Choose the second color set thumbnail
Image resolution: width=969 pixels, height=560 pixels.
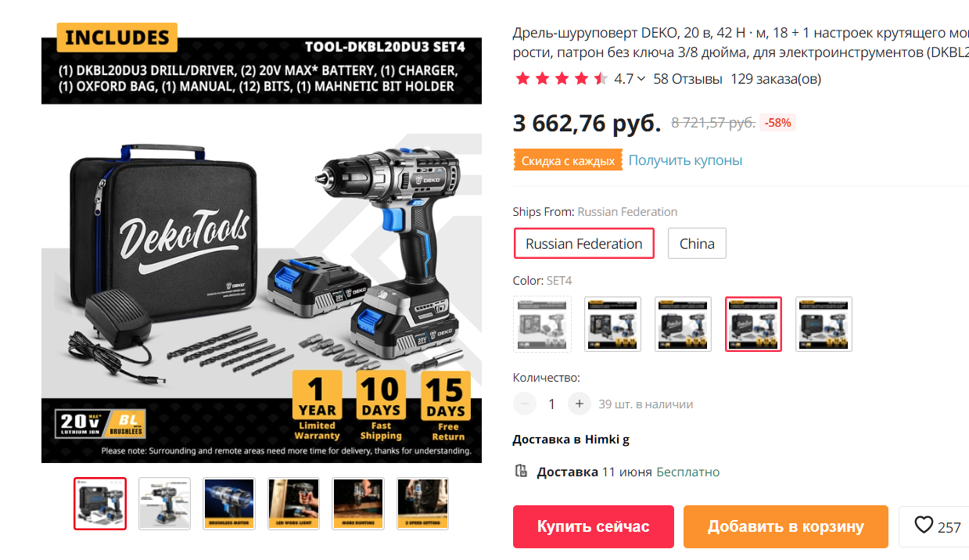612,324
